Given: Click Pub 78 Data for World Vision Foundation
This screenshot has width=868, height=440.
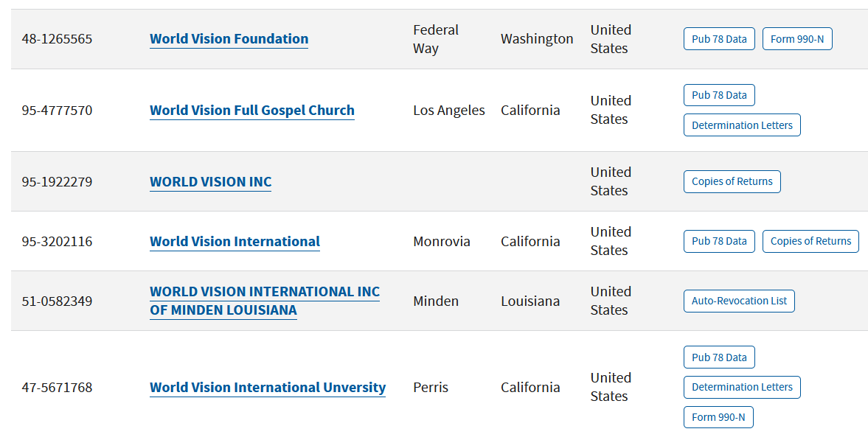Looking at the screenshot, I should pos(719,39).
